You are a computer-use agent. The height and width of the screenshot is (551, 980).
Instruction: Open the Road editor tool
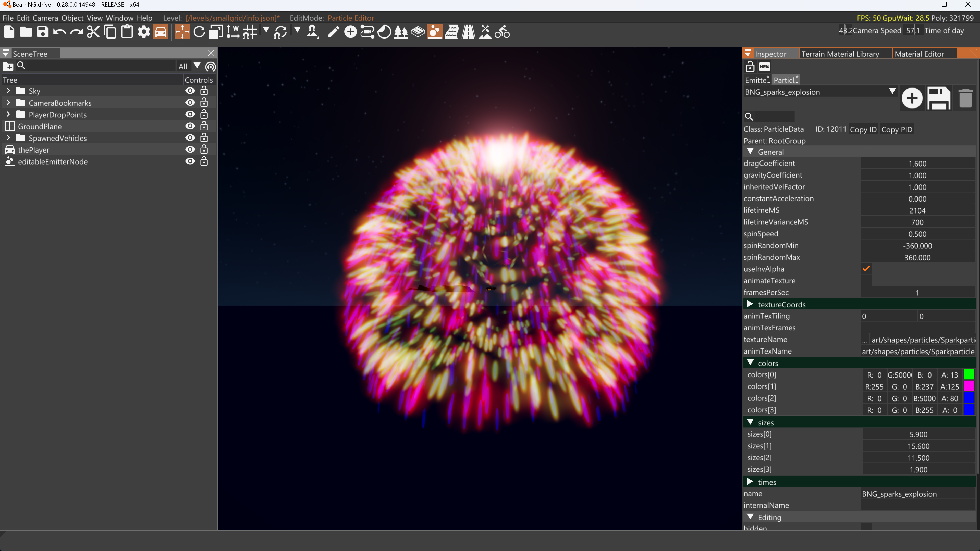point(468,32)
